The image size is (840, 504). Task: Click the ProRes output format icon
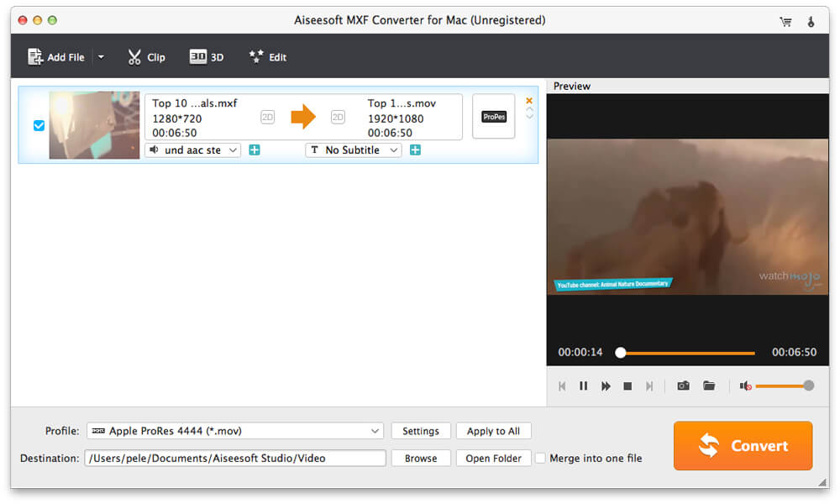click(493, 116)
